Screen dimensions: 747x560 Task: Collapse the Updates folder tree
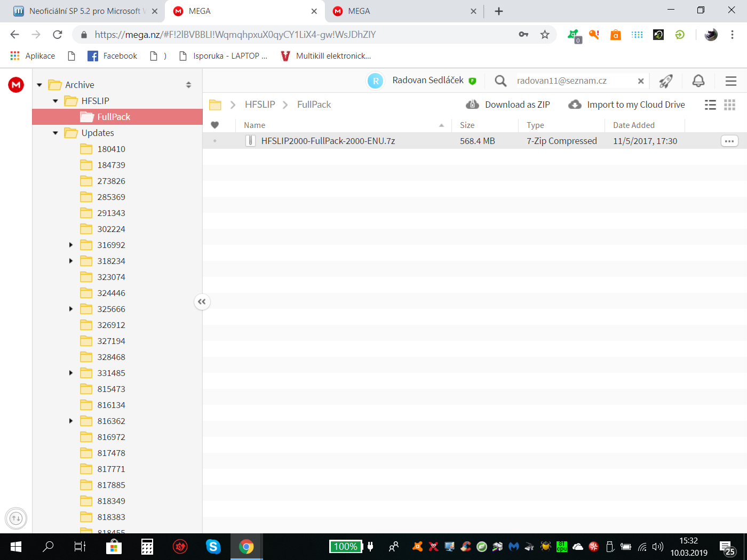(55, 133)
